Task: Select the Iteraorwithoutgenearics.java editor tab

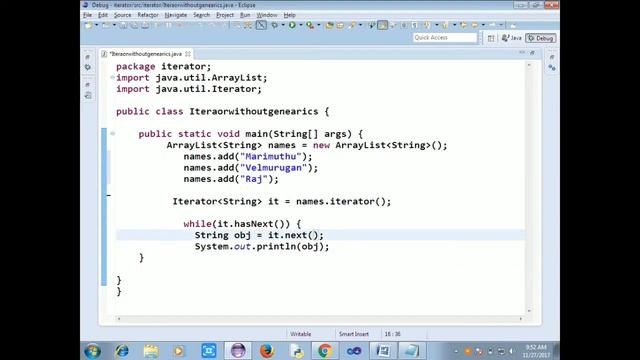Action: click(145, 54)
